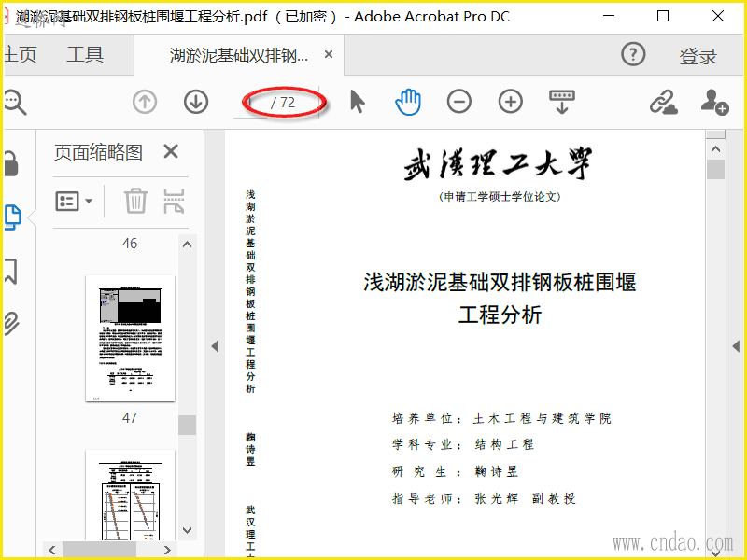Click the document title 浅湖淤泥基础双排钢板桩围堰
This screenshot has height=560, width=747.
(500, 282)
